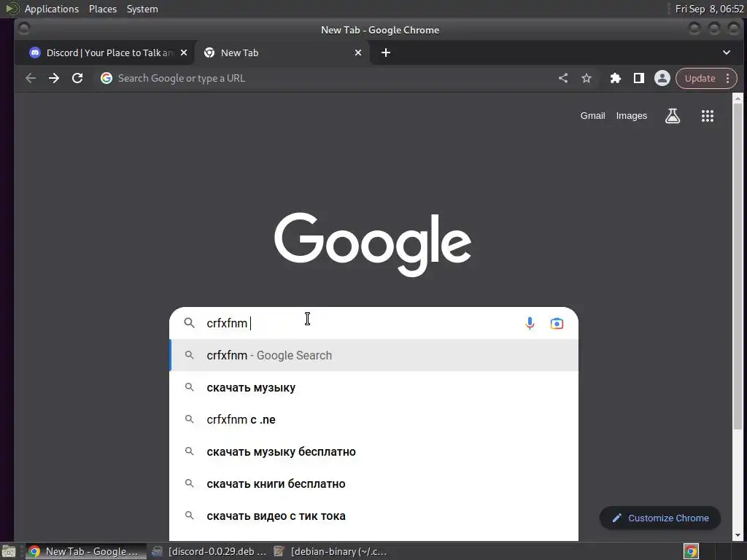Open the Places menu
This screenshot has width=747, height=560.
tap(102, 9)
